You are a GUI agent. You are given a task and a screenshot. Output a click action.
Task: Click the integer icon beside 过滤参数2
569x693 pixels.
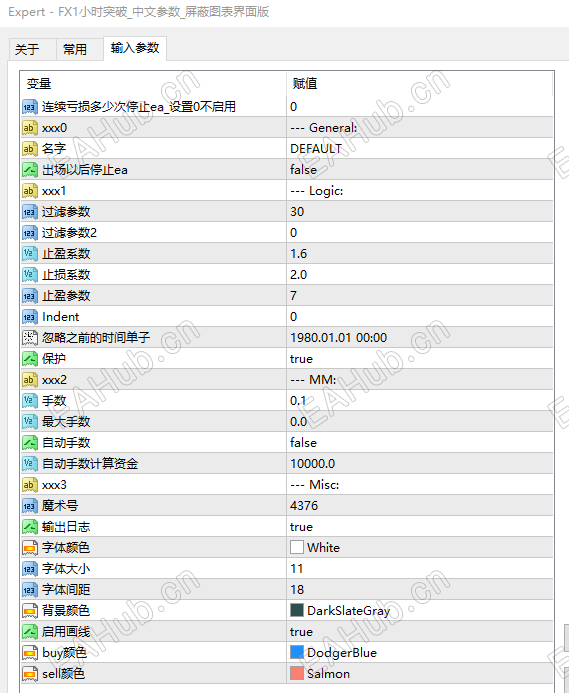(30, 233)
